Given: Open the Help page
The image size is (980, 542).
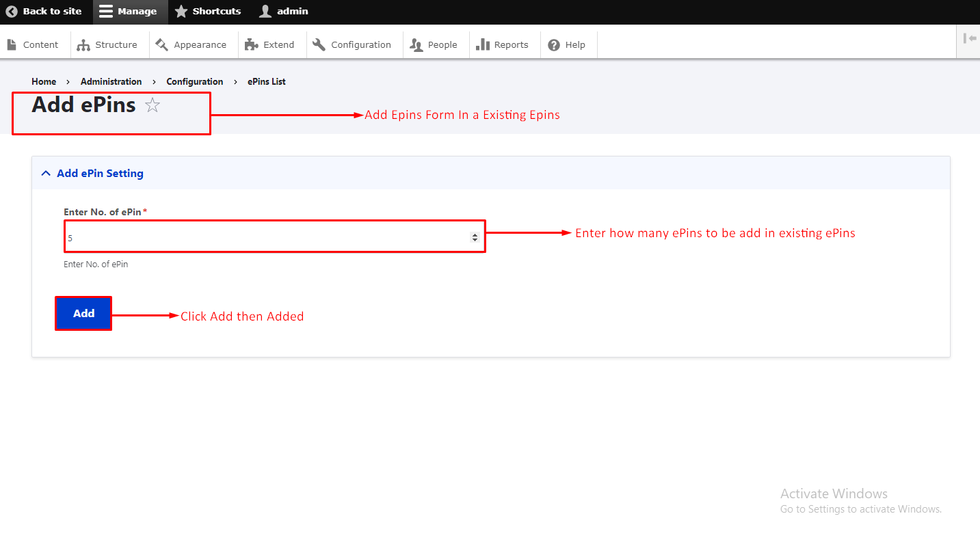Looking at the screenshot, I should pos(567,45).
